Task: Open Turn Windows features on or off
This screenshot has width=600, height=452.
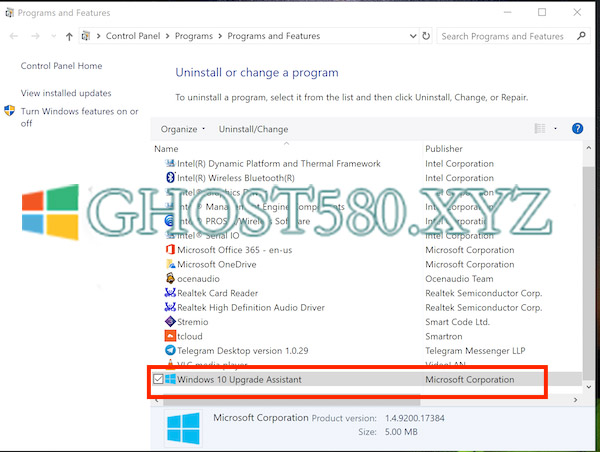Action: [x=79, y=117]
